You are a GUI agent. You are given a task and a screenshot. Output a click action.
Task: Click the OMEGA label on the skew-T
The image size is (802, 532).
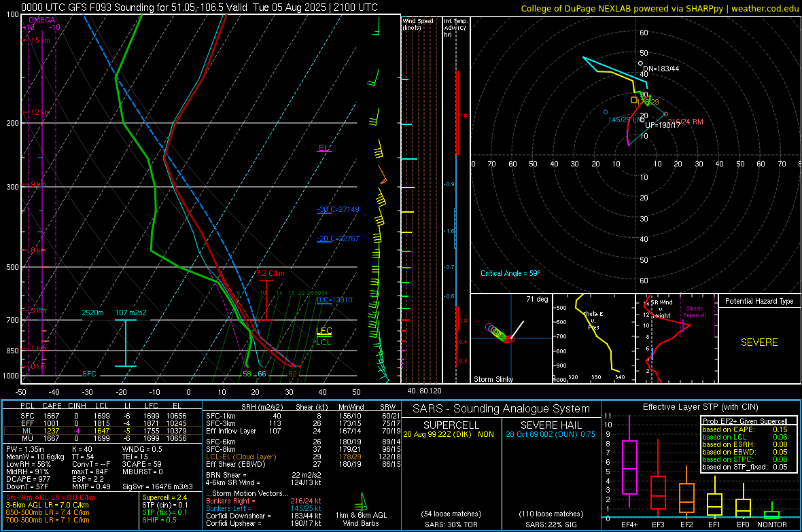pos(42,20)
